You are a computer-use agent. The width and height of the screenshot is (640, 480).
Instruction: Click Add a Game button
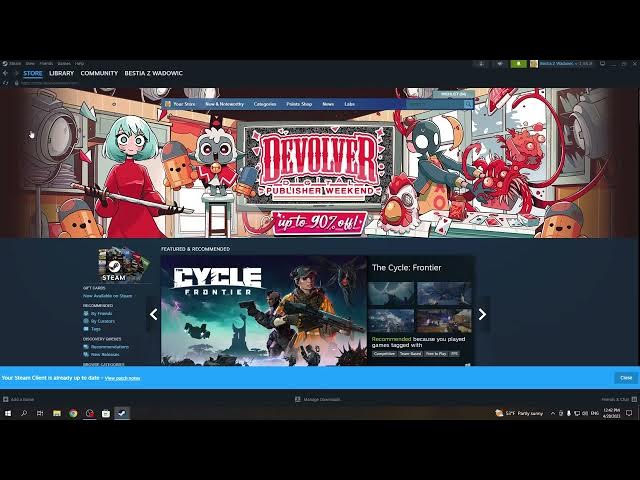click(x=19, y=400)
